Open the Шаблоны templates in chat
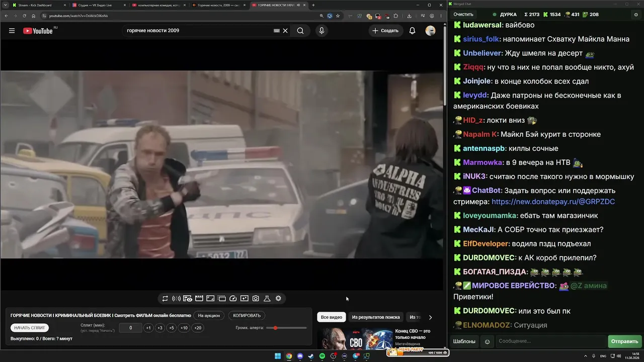 [x=464, y=341]
